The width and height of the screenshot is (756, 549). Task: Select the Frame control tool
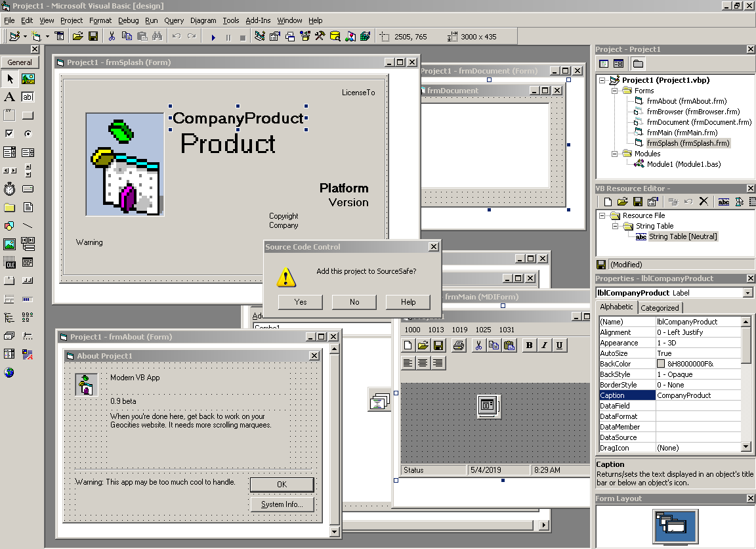10,116
